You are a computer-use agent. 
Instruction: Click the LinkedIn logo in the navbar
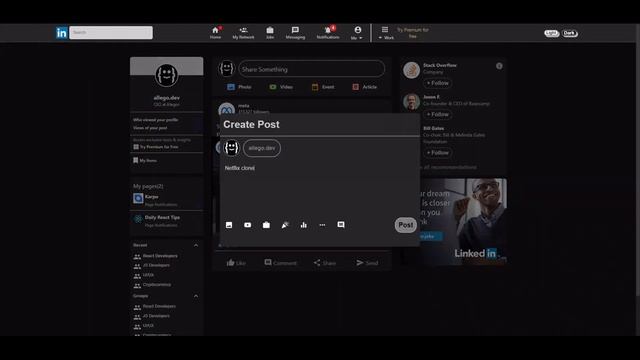pyautogui.click(x=62, y=33)
